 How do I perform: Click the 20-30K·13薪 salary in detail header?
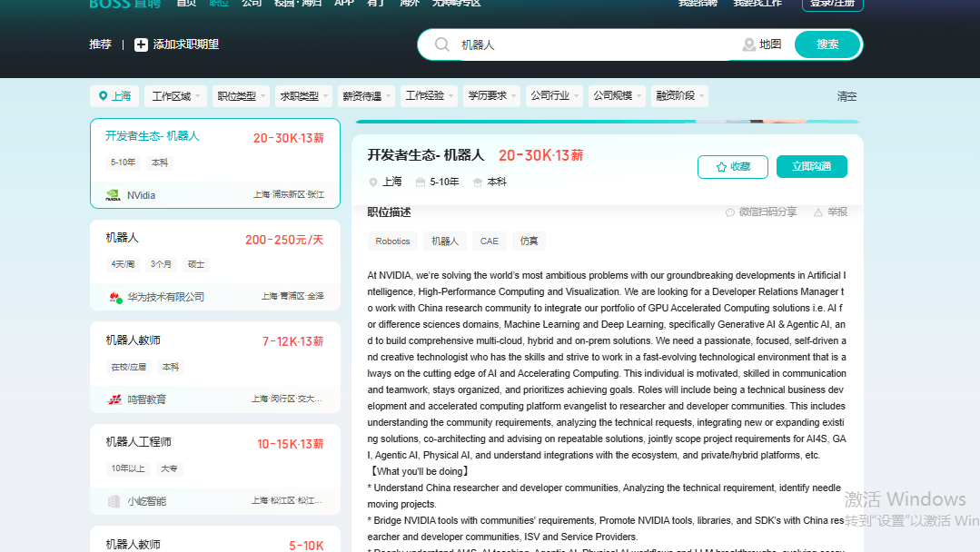tap(540, 155)
